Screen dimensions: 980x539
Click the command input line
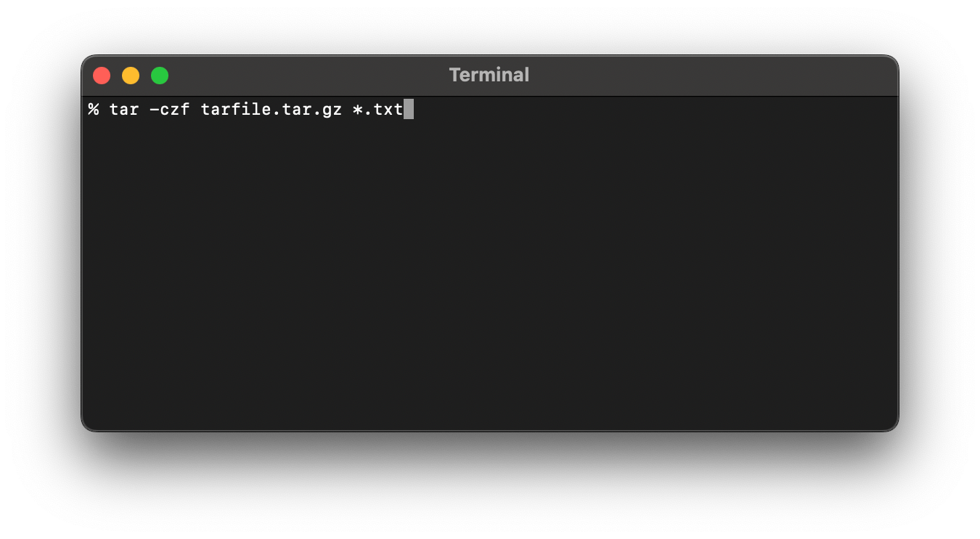click(247, 109)
